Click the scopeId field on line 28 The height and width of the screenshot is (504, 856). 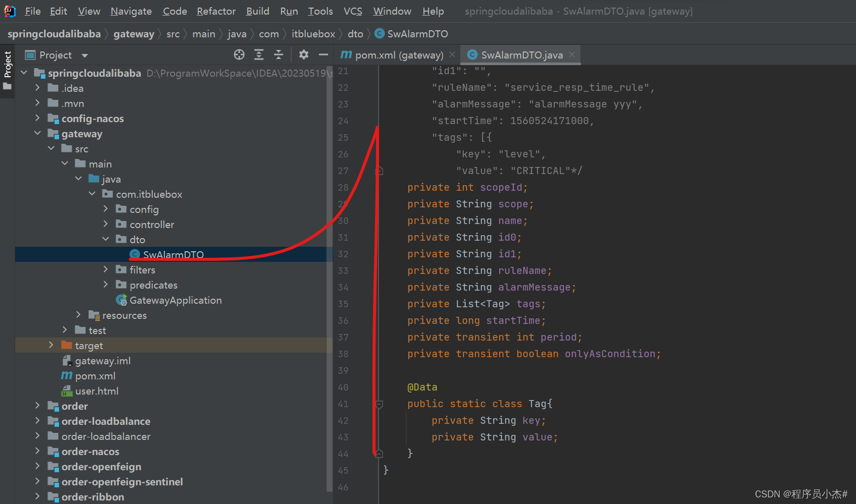coord(501,188)
